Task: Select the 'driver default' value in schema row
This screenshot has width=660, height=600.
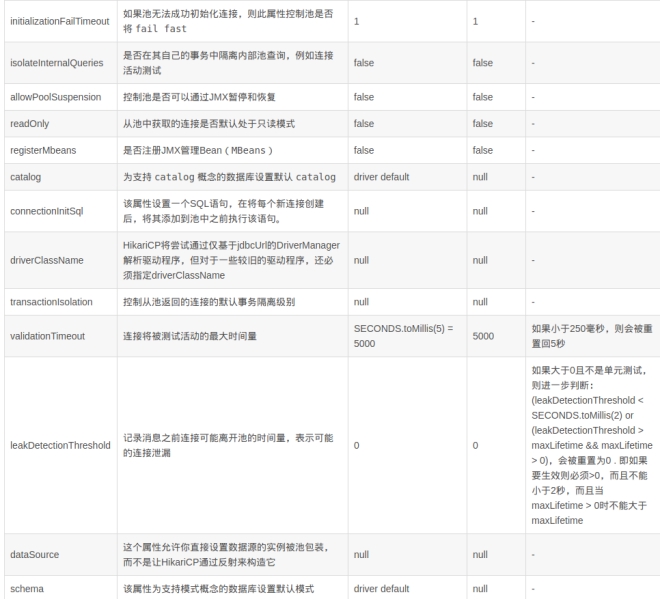Action: click(x=381, y=589)
